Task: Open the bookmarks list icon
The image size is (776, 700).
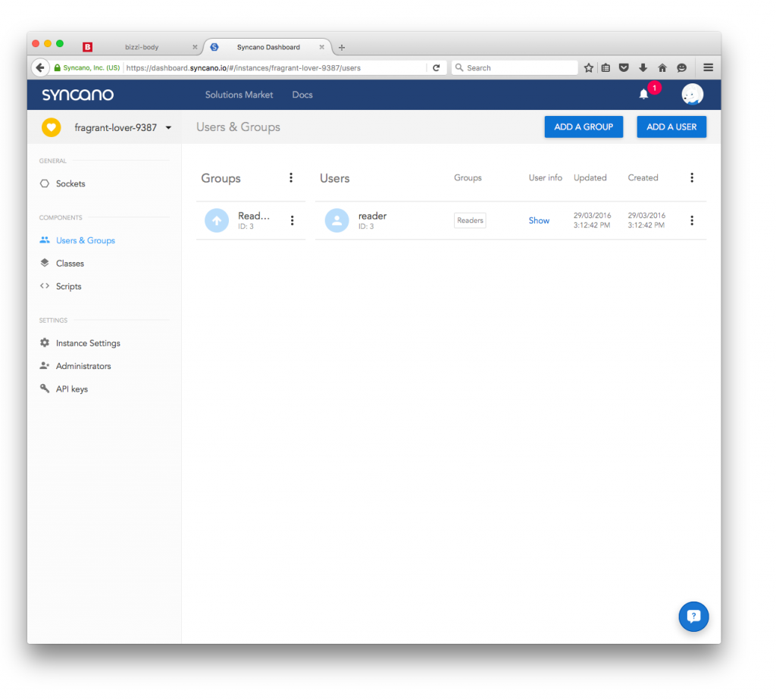Action: [x=605, y=67]
